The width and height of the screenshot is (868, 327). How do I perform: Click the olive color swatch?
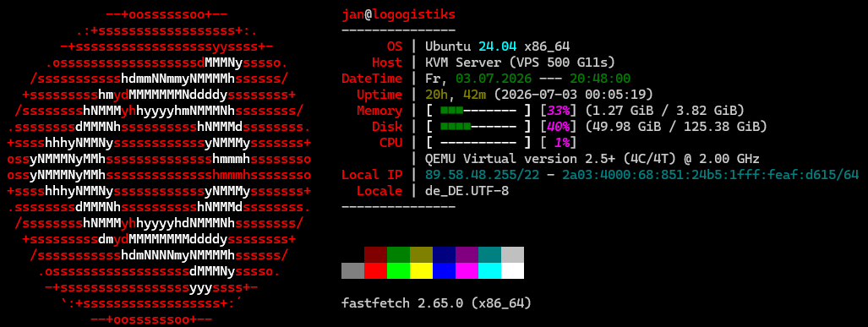click(x=421, y=254)
